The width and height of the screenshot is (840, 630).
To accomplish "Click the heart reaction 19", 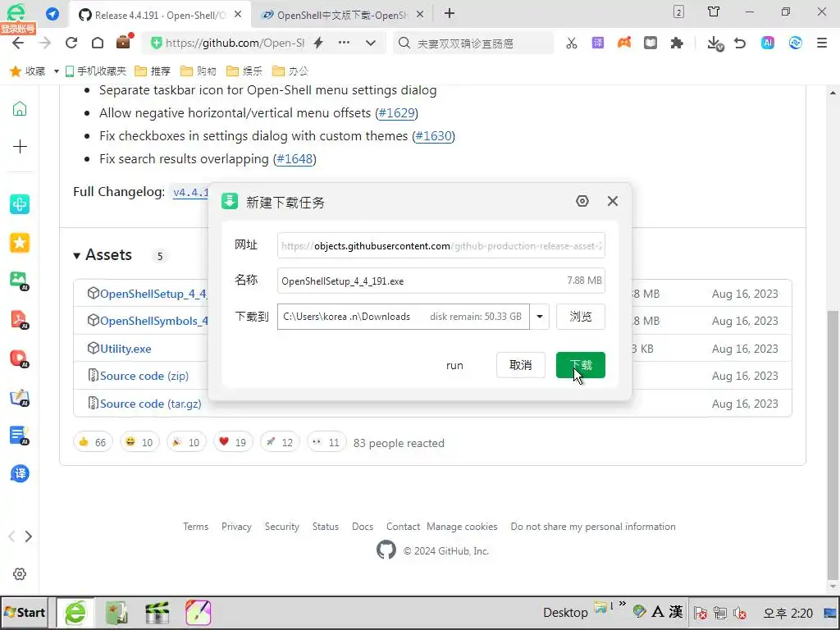I will pos(233,442).
